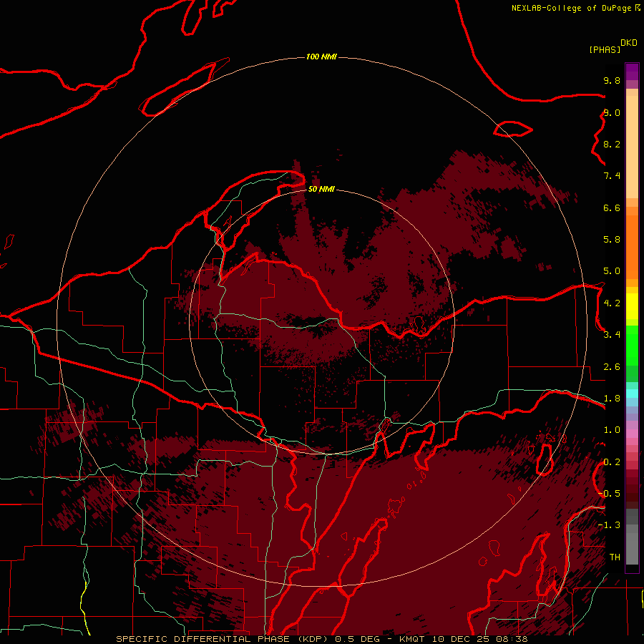Screen dimensions: 644x644
Task: Click the -1.3 scale value
Action: pos(609,525)
